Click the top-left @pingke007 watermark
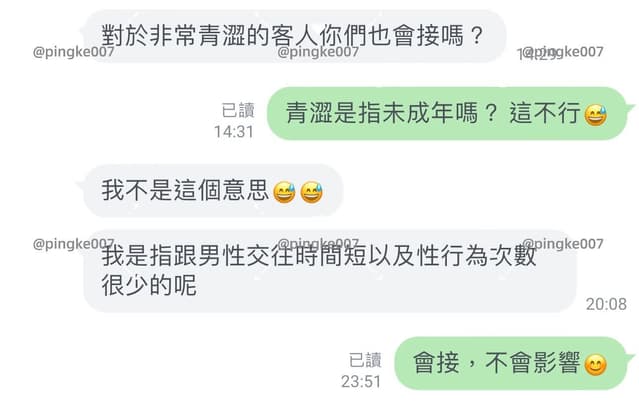The width and height of the screenshot is (639, 401). point(73,52)
